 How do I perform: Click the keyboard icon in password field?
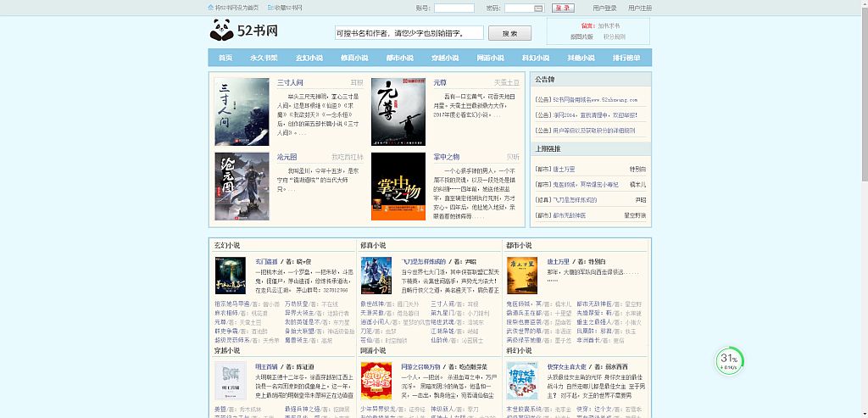tap(538, 8)
